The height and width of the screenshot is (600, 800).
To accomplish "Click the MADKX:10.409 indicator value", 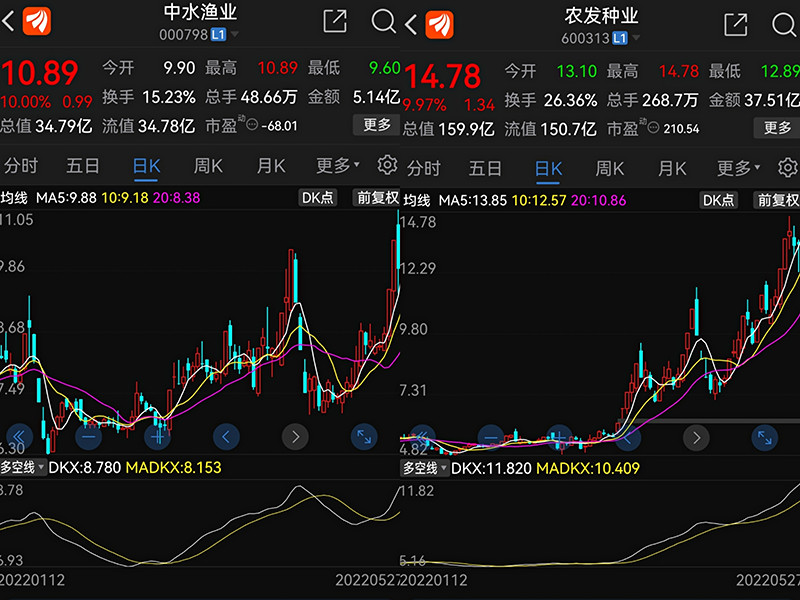I will point(588,468).
